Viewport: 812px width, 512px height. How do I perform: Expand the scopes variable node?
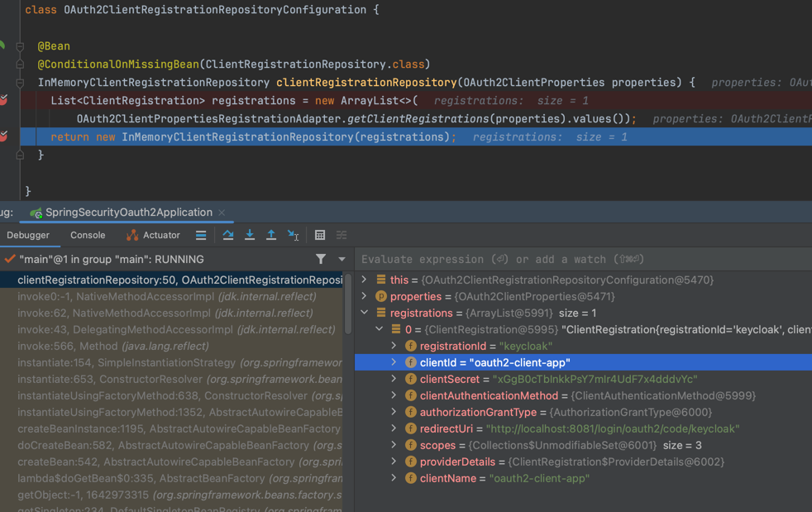click(395, 445)
